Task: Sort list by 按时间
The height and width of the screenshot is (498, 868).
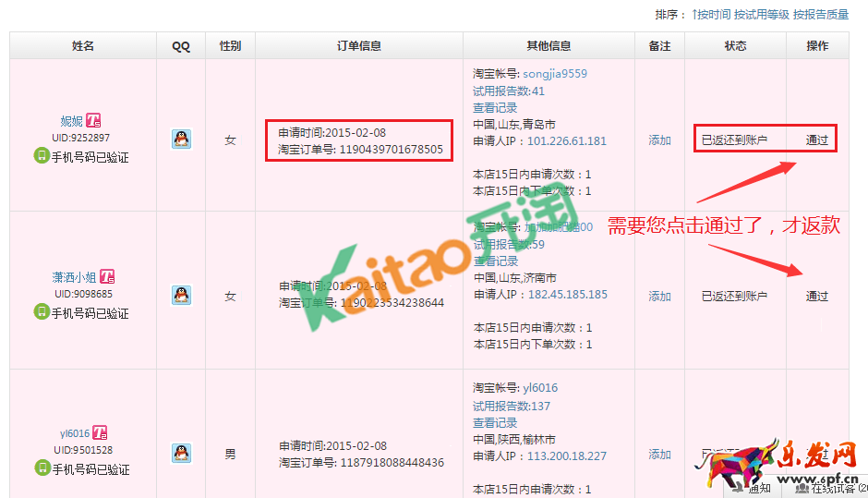Action: pos(712,15)
